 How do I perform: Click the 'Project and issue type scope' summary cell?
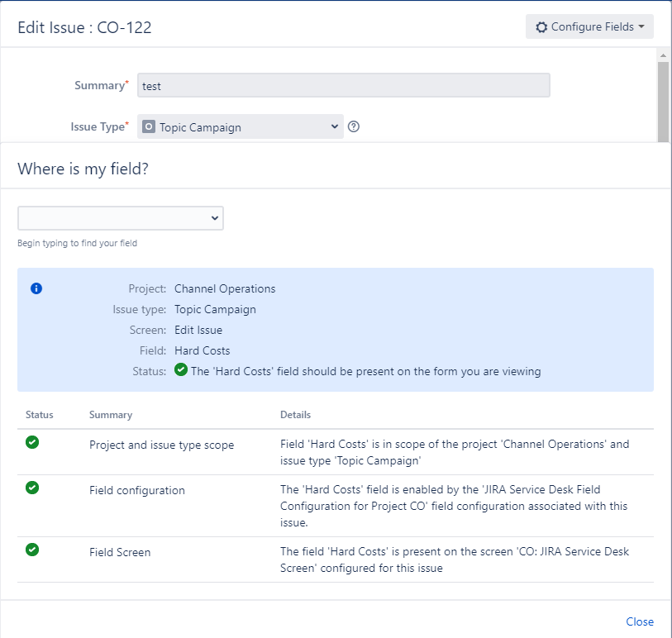pos(161,445)
